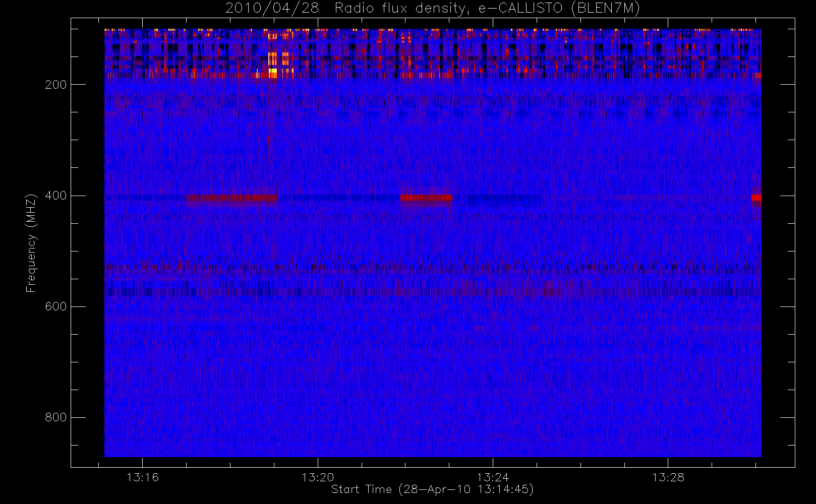Image resolution: width=816 pixels, height=504 pixels.
Task: Click the 13:16 time tick label
Action: [x=142, y=477]
